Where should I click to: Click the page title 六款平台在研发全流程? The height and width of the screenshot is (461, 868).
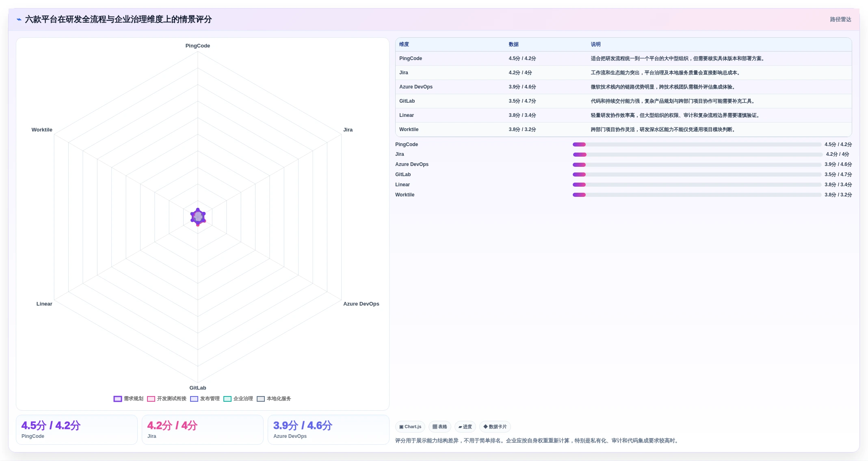pyautogui.click(x=118, y=19)
